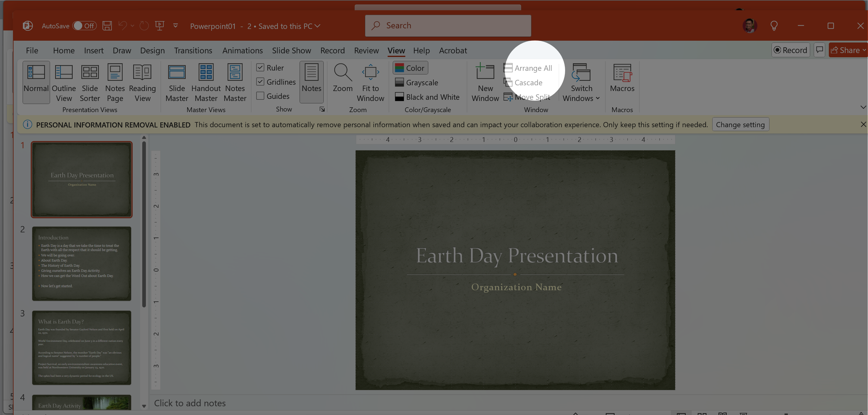Switch to Reading View
The height and width of the screenshot is (415, 868).
pyautogui.click(x=142, y=83)
